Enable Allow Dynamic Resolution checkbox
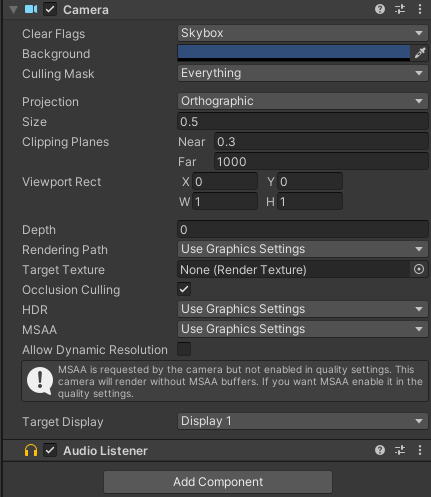The height and width of the screenshot is (497, 431). coord(184,349)
